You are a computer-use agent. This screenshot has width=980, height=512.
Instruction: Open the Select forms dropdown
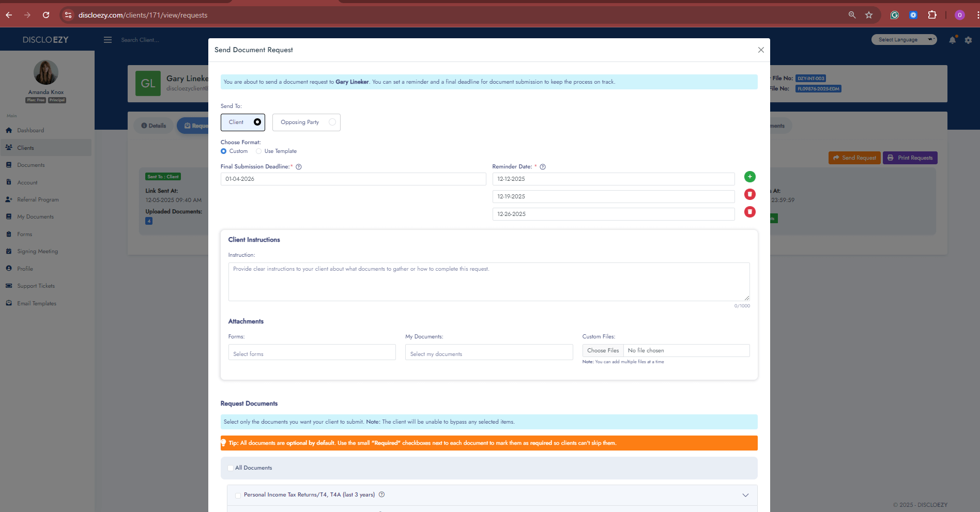click(312, 352)
